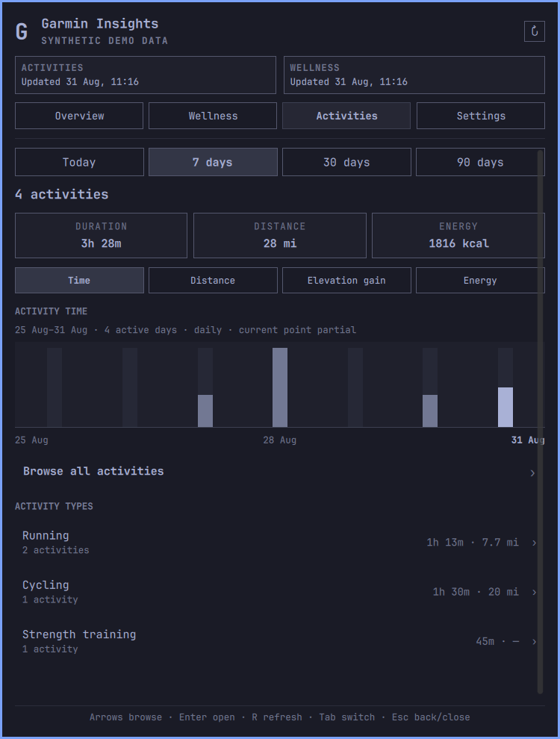
Task: Click the '31 Aug' axis label
Action: pos(528,440)
